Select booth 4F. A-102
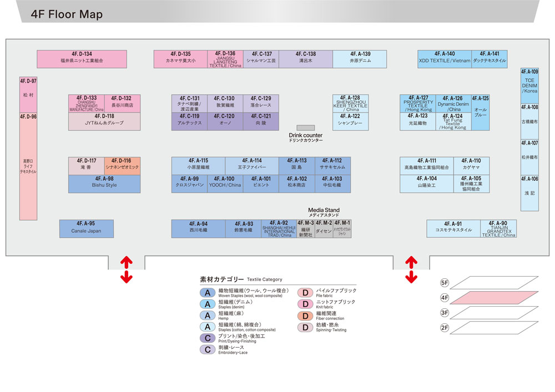 coord(296,184)
